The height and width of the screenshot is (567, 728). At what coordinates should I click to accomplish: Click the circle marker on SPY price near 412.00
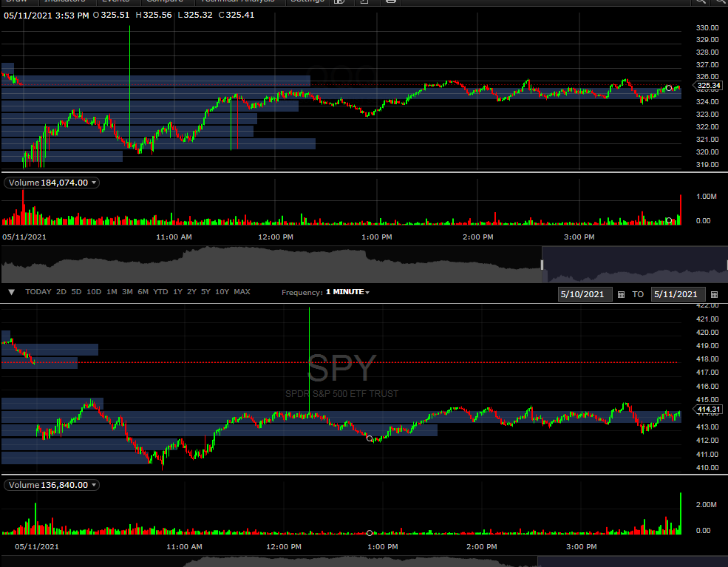(x=370, y=438)
